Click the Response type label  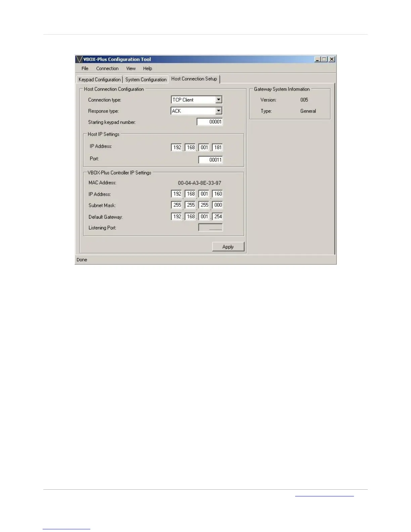click(103, 111)
